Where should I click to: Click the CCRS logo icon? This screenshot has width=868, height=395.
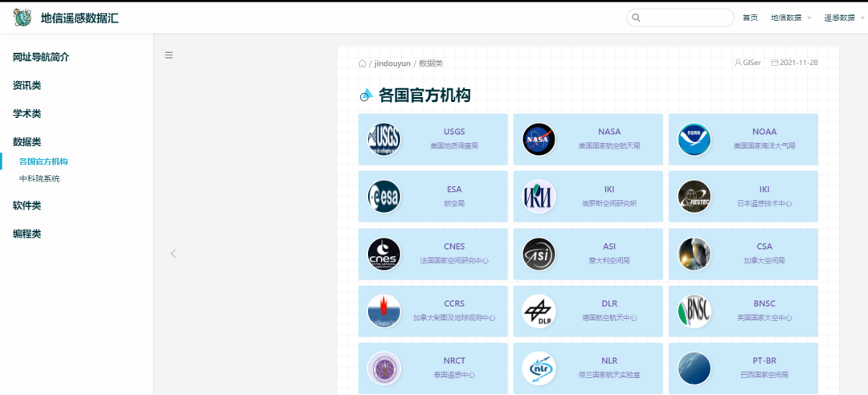384,311
